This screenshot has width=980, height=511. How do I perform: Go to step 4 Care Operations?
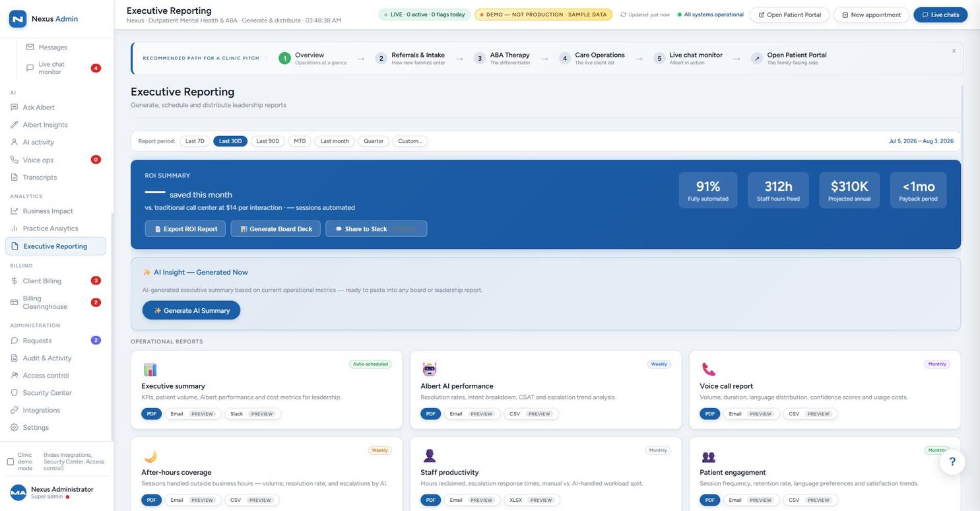coord(591,58)
